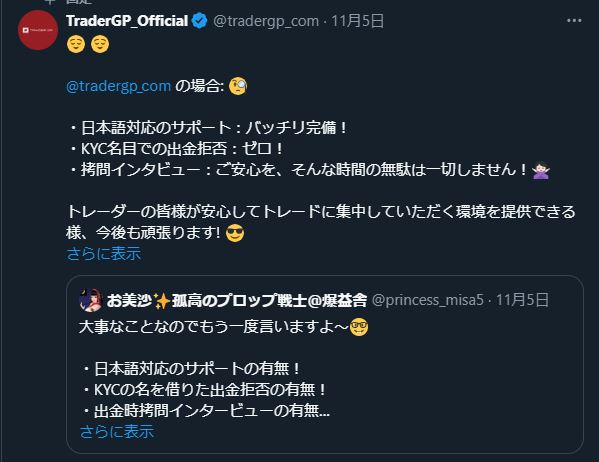Click the @tradergp_com handle in header

pyautogui.click(x=266, y=21)
